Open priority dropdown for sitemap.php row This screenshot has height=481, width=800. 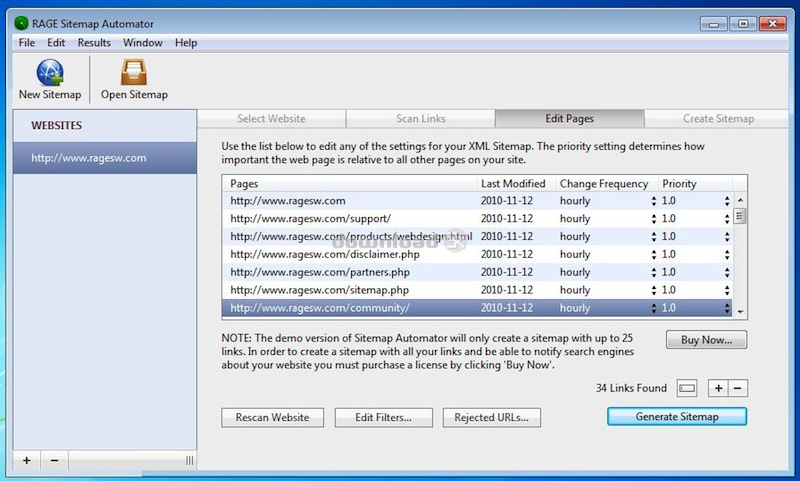(727, 290)
